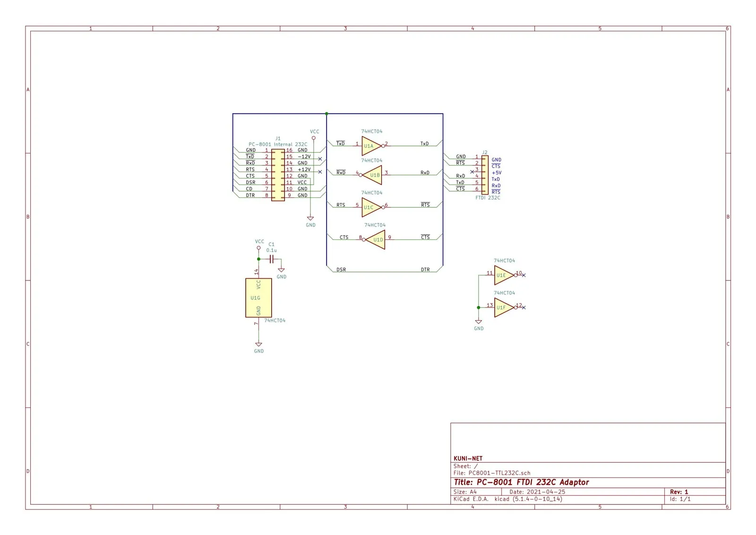756x535 pixels.
Task: Click no-connect mark on +12V pin
Action: coord(320,172)
